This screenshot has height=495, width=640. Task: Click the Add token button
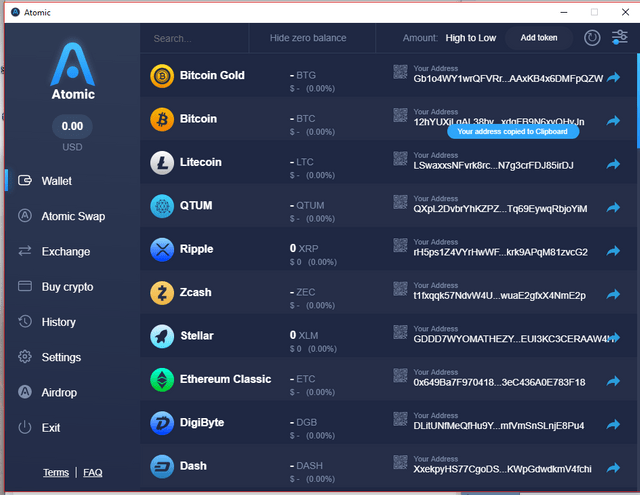pos(539,38)
